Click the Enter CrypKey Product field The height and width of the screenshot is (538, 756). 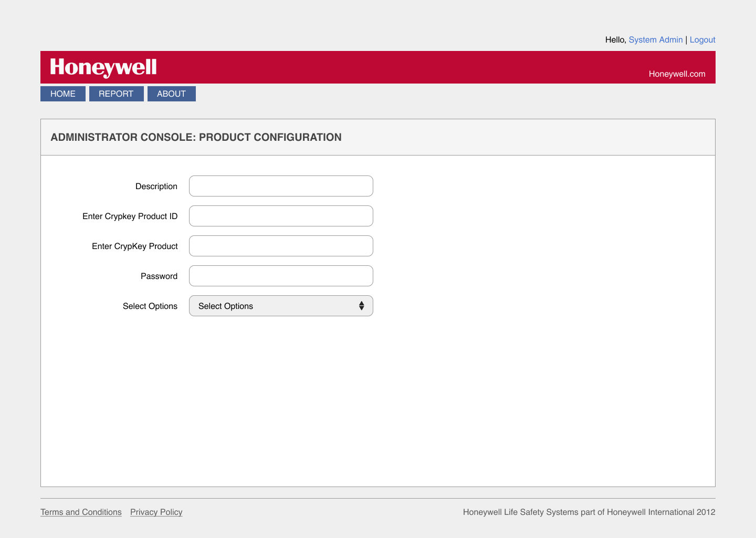(x=281, y=246)
